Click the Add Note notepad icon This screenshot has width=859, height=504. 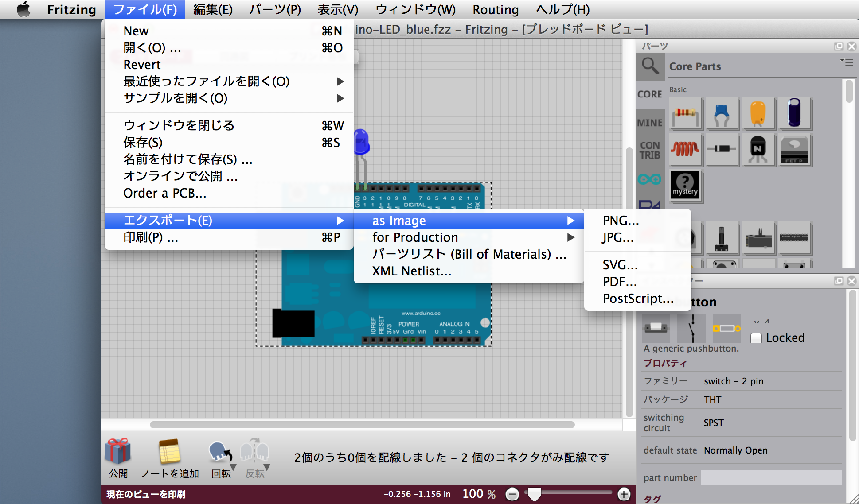(169, 452)
